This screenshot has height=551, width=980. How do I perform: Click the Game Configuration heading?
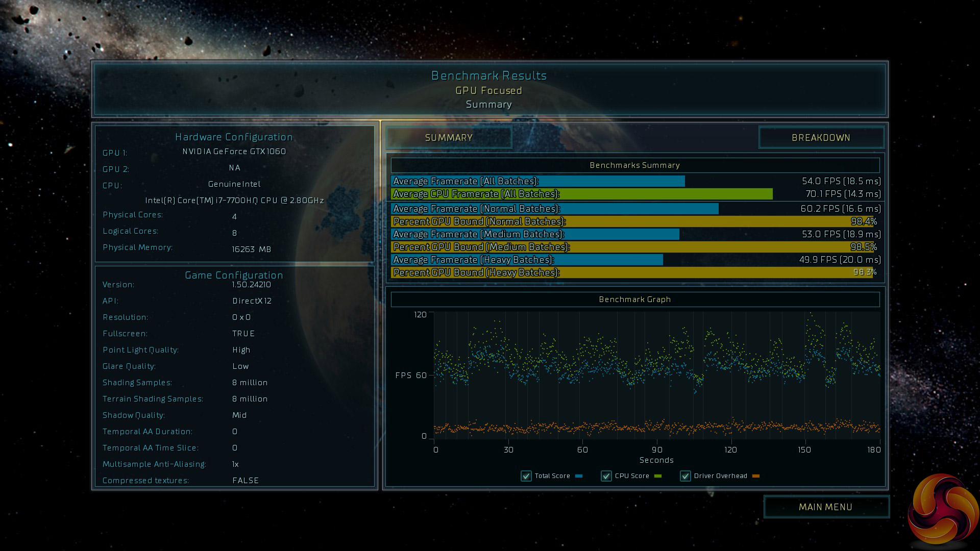(234, 275)
